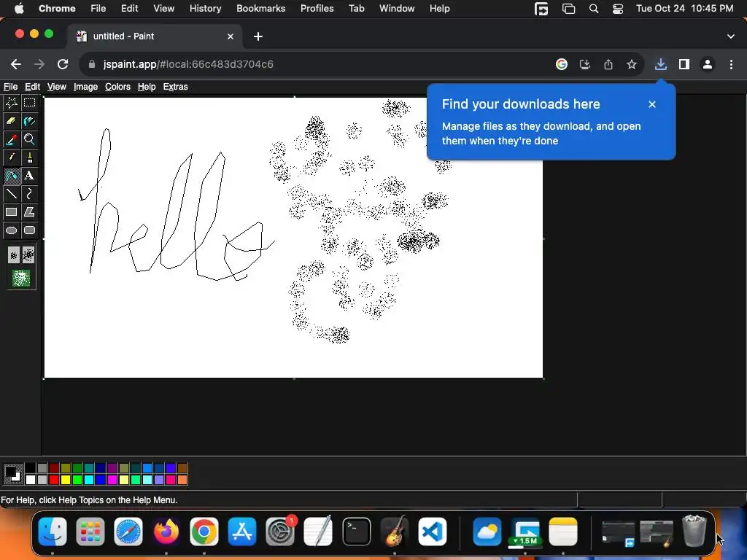Viewport: 747px width, 560px height.
Task: Dismiss the 'Find your downloads here' popup
Action: pos(652,104)
